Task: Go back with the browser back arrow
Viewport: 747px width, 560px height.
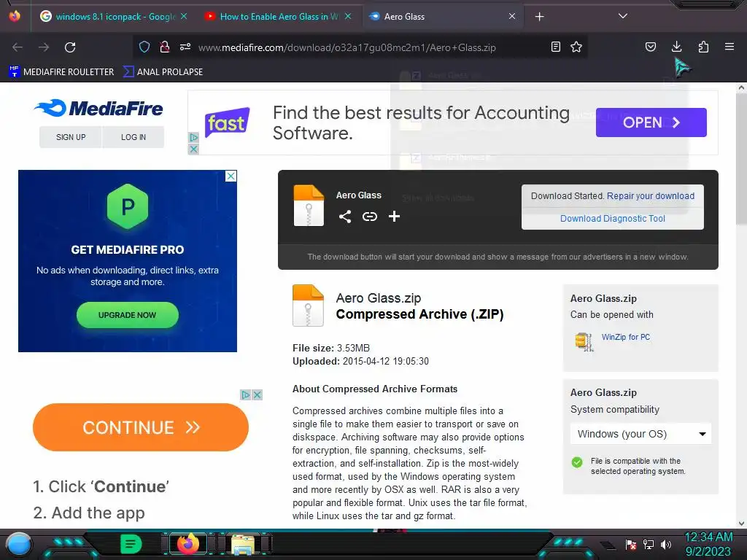Action: coord(18,47)
